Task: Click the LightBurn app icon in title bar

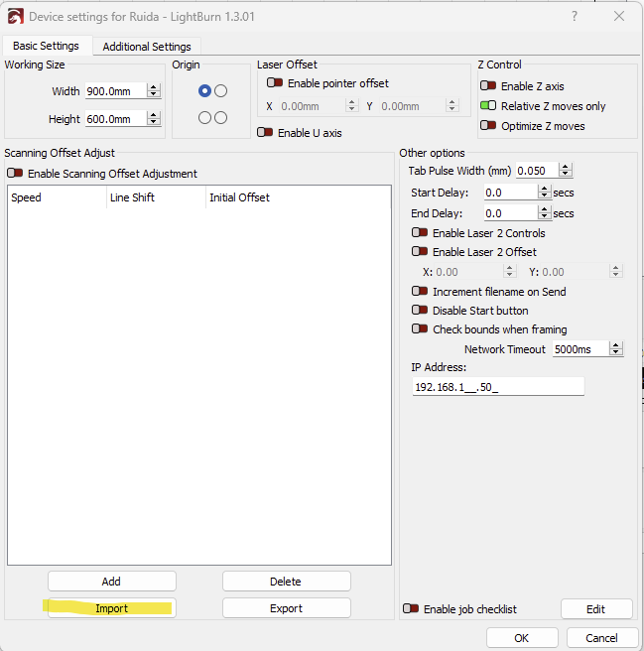Action: click(15, 17)
